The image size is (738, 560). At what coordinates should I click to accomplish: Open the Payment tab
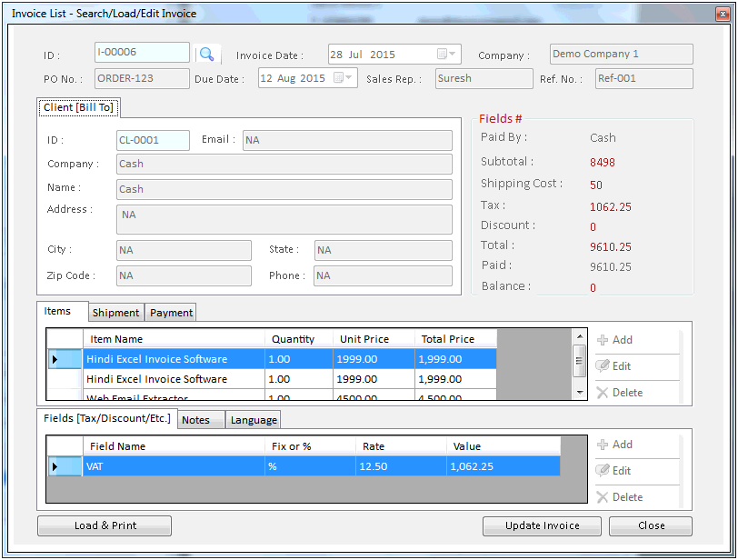[x=170, y=312]
